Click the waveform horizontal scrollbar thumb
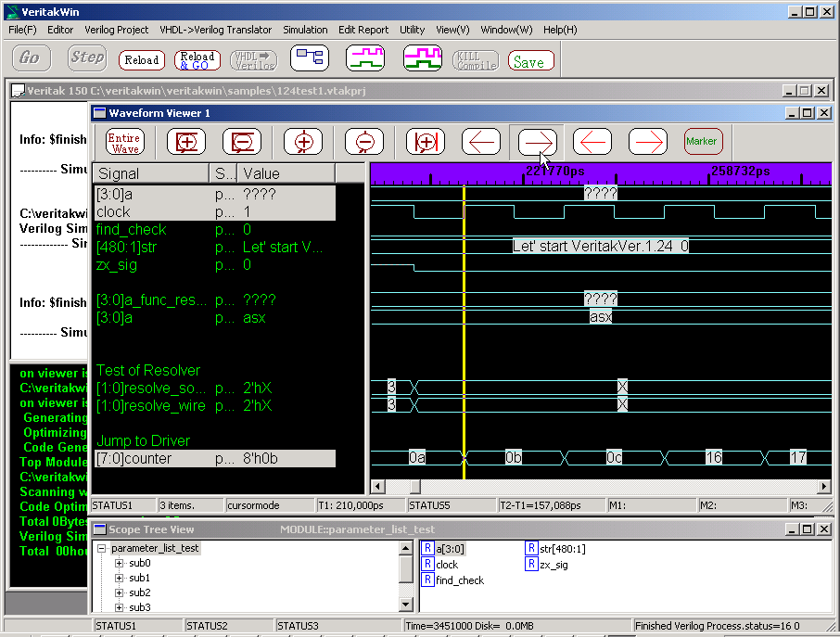 (415, 487)
